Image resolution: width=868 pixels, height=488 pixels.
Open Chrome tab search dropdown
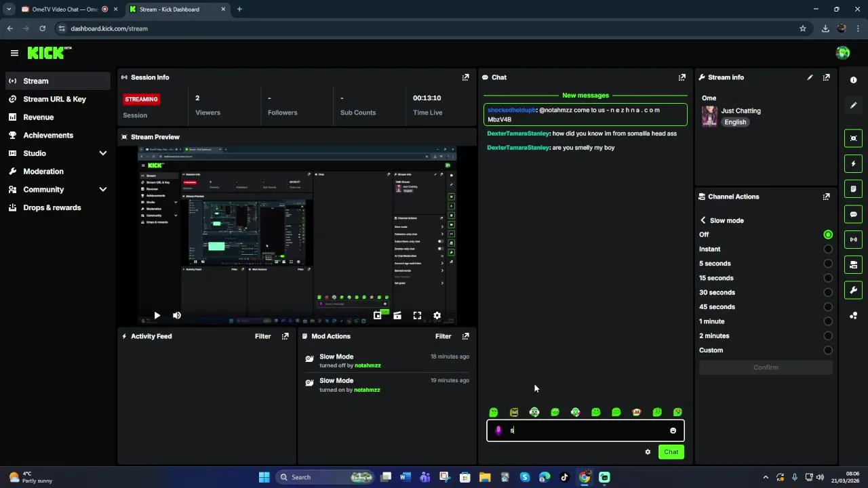point(9,9)
